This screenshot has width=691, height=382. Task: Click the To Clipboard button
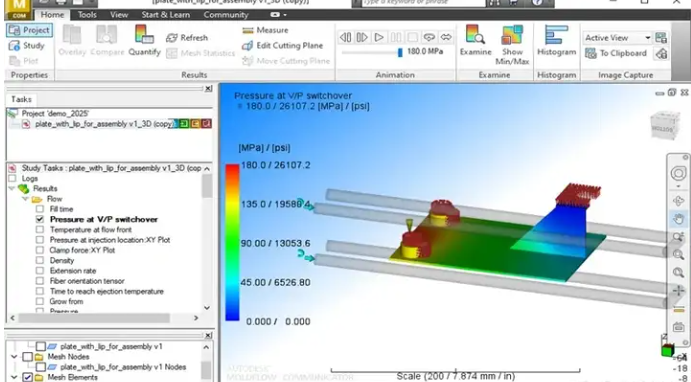point(616,53)
